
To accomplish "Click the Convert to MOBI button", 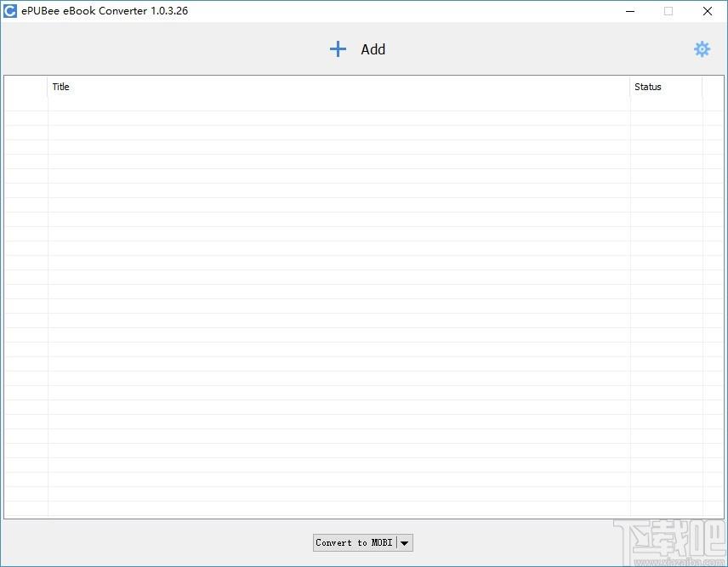I will click(x=355, y=542).
